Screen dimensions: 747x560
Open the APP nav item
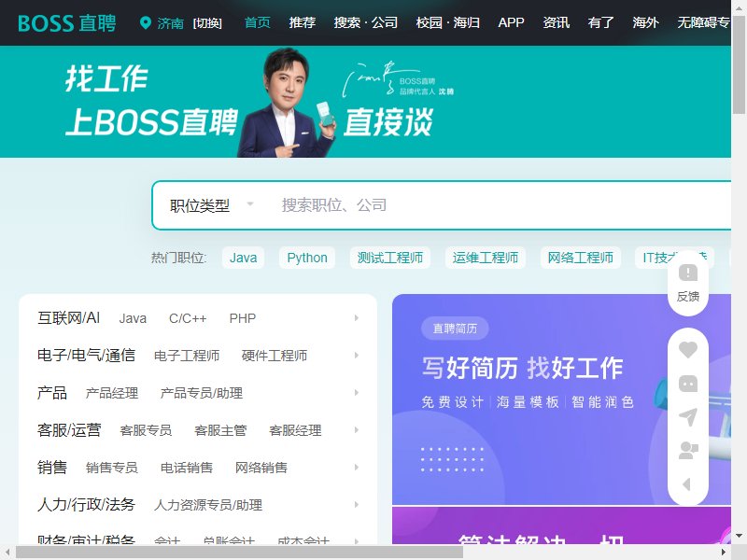tap(511, 22)
